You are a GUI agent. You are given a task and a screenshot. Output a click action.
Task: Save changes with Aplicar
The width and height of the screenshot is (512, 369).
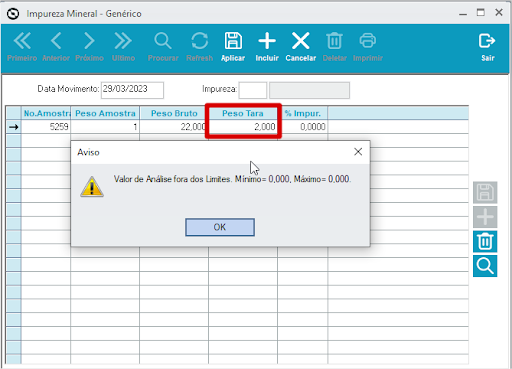click(x=233, y=47)
